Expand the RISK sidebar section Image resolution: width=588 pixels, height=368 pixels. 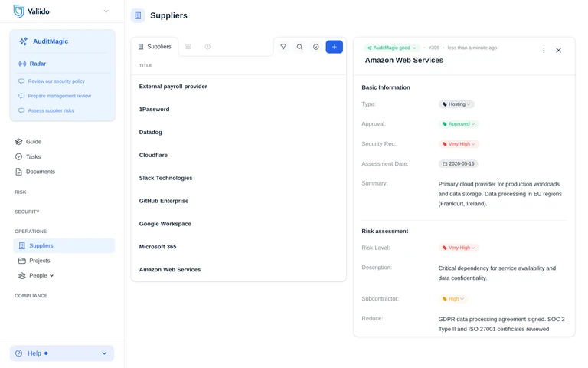coord(20,192)
